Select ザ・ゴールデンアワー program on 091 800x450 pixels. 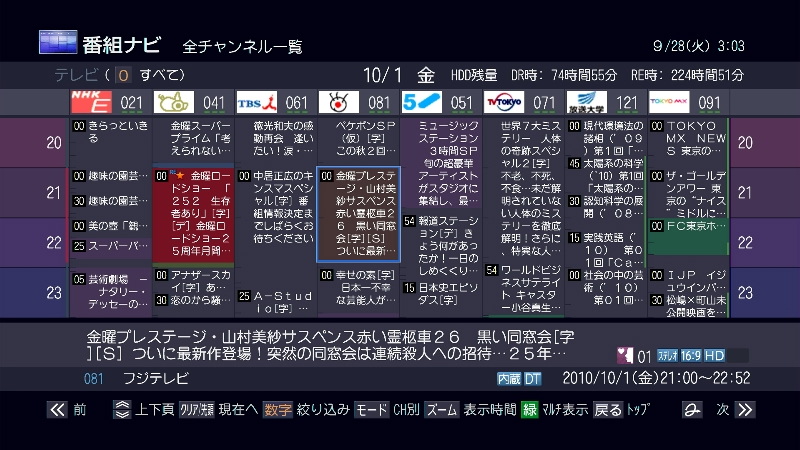pyautogui.click(x=689, y=194)
